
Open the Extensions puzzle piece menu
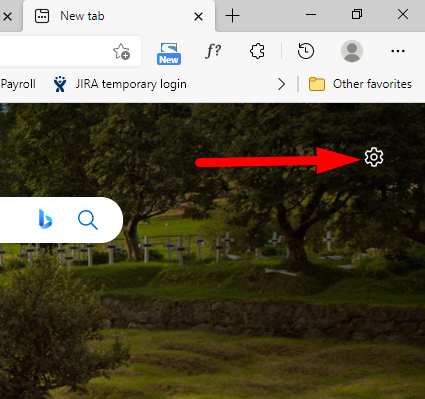point(257,51)
